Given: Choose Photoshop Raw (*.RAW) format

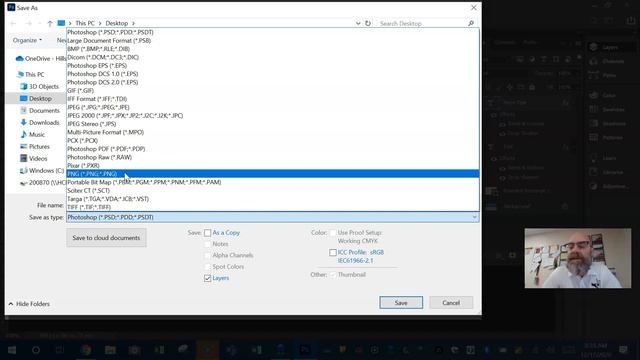Looking at the screenshot, I should click(x=273, y=157).
